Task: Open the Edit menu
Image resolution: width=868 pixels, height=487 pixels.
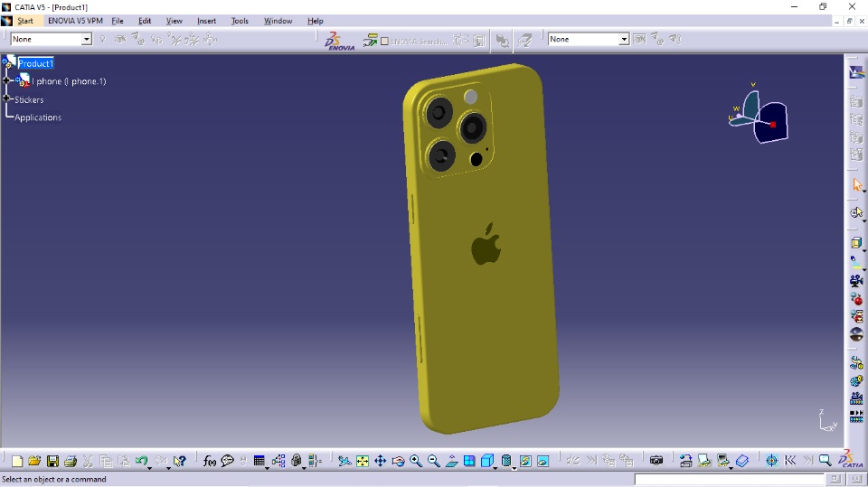Action: tap(145, 21)
